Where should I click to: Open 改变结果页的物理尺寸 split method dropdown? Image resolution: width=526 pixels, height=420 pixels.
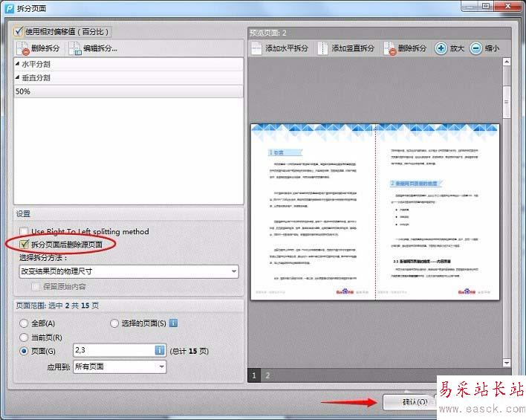(129, 271)
